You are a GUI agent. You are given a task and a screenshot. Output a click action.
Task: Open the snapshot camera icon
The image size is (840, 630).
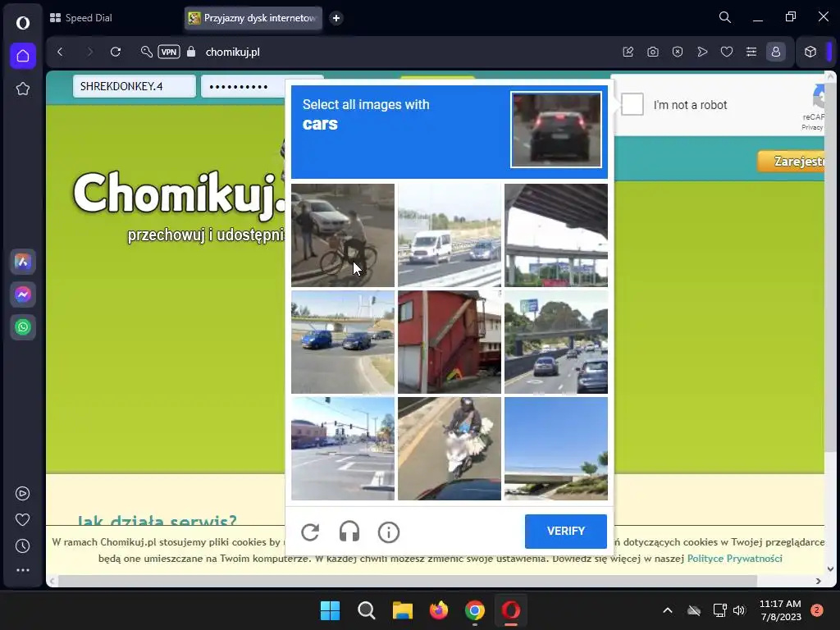652,52
